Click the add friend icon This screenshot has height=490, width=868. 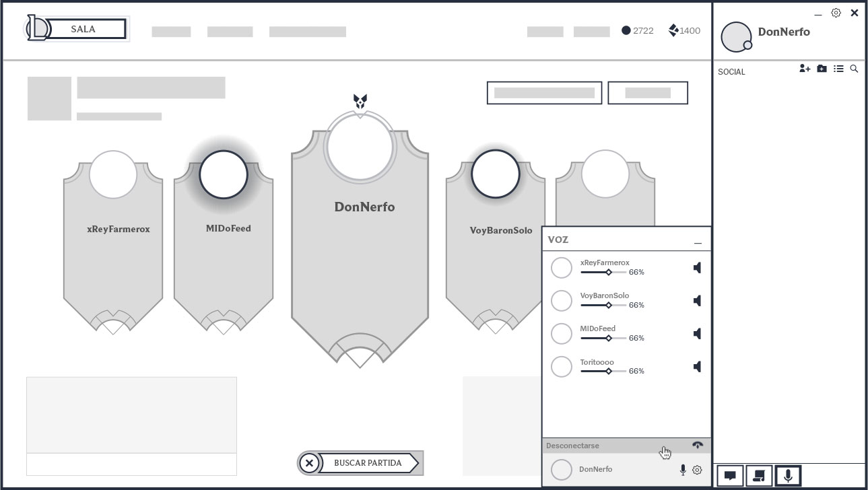[x=805, y=69]
